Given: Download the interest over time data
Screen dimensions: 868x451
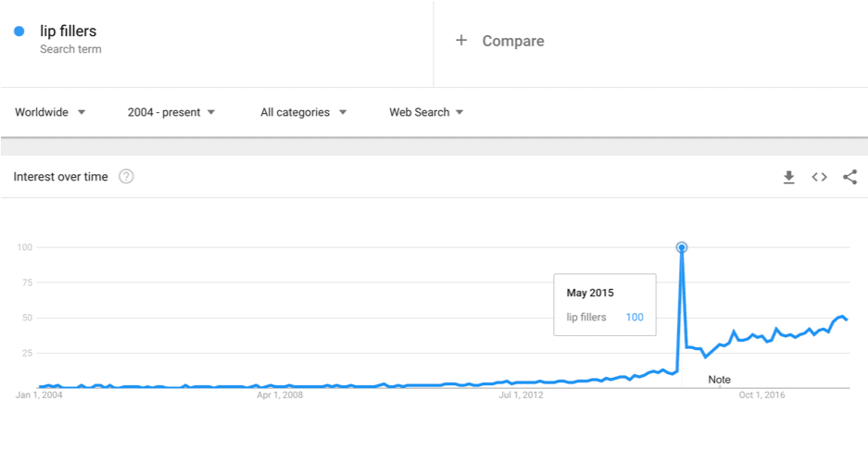Looking at the screenshot, I should click(789, 177).
